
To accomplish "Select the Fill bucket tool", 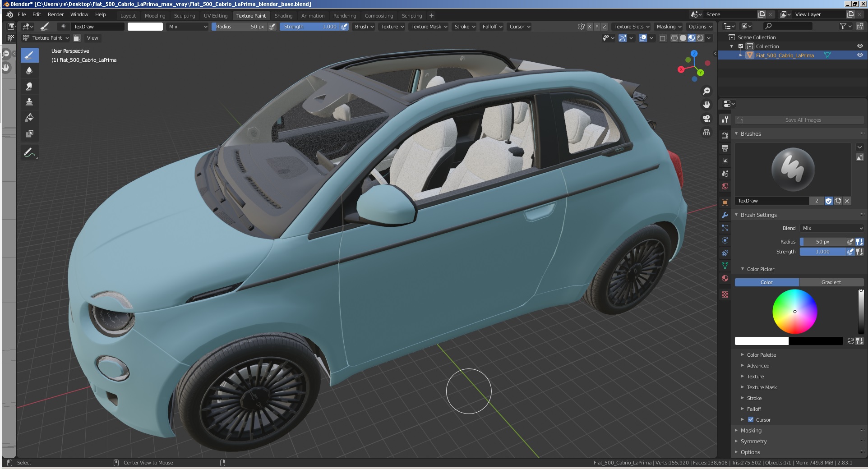I will pos(29,118).
